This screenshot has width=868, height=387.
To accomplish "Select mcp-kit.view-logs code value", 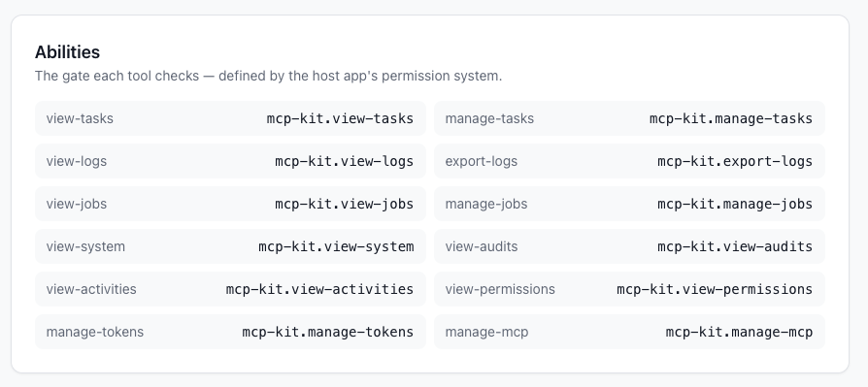I will [x=345, y=161].
